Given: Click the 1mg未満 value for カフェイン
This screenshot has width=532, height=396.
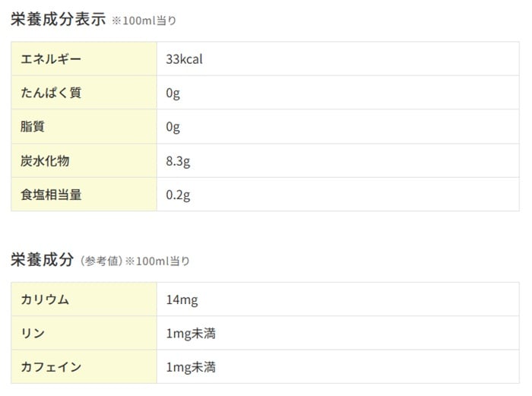Looking at the screenshot, I should (191, 367).
